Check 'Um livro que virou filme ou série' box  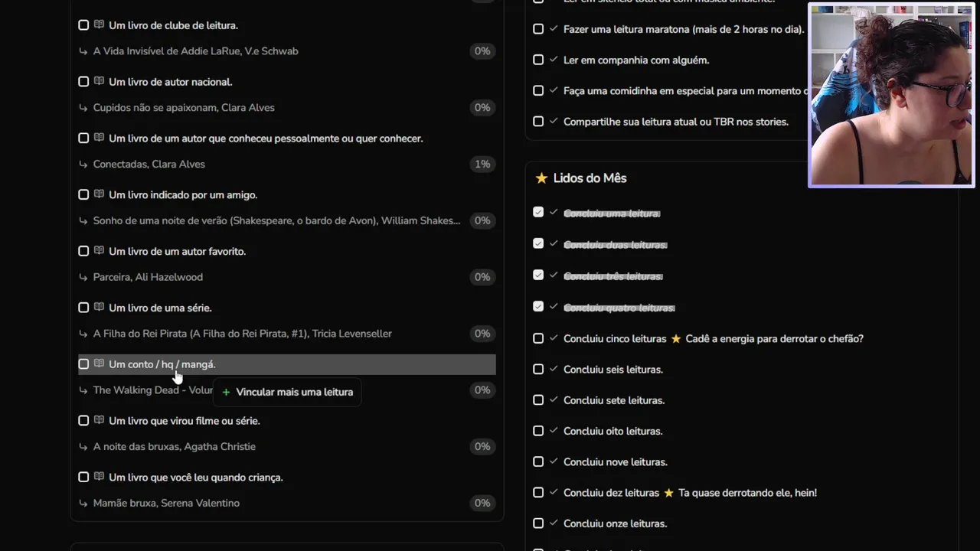click(x=83, y=421)
